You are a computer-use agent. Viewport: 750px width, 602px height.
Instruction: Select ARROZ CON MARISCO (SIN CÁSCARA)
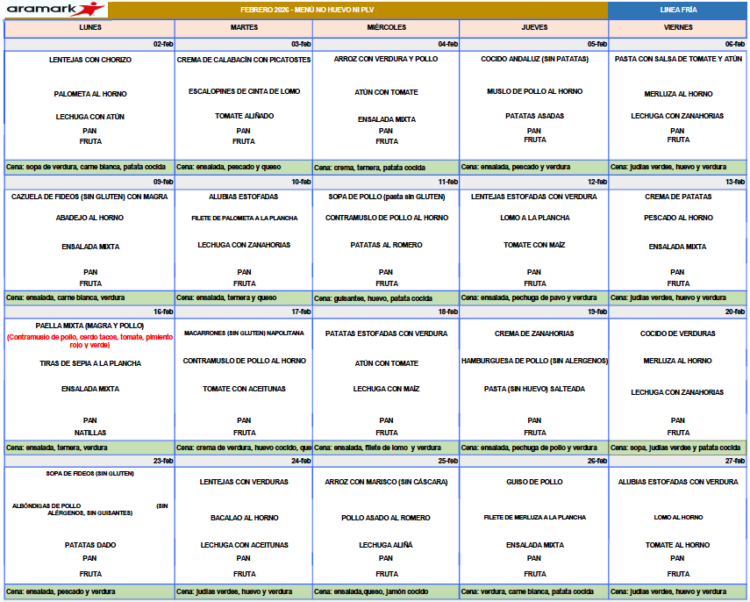point(385,481)
